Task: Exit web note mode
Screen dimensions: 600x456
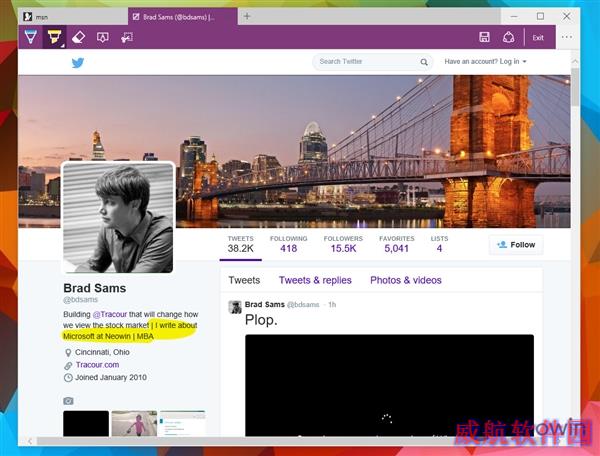Action: (x=538, y=37)
